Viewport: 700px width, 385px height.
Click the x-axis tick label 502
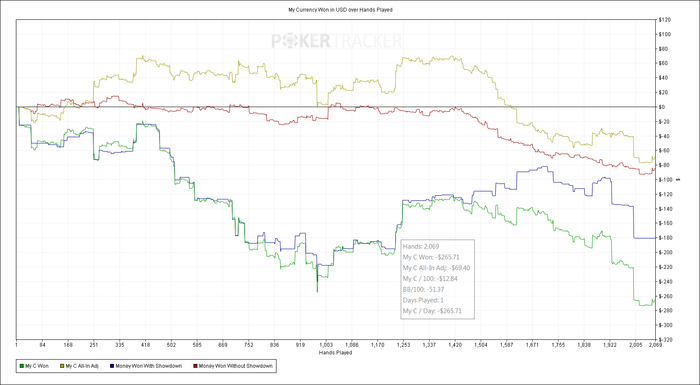(171, 345)
